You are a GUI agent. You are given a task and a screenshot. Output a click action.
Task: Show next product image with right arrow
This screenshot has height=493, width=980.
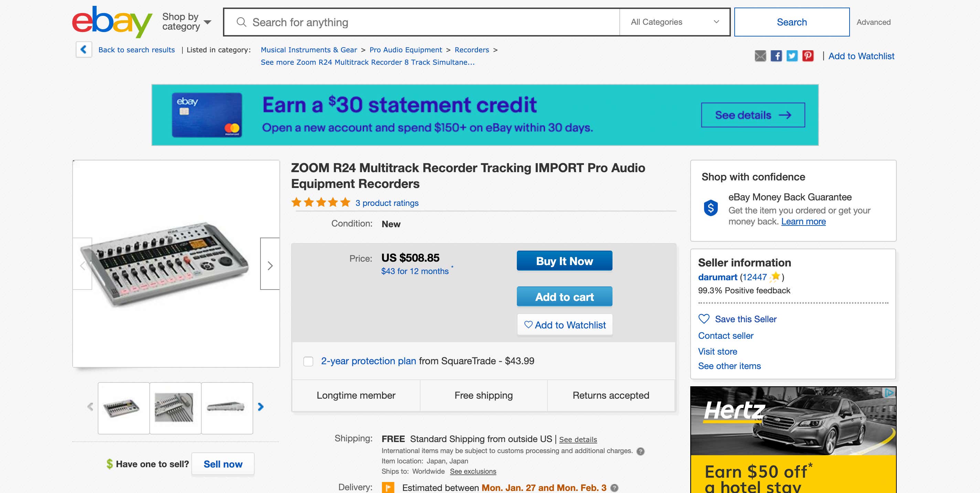(x=270, y=265)
